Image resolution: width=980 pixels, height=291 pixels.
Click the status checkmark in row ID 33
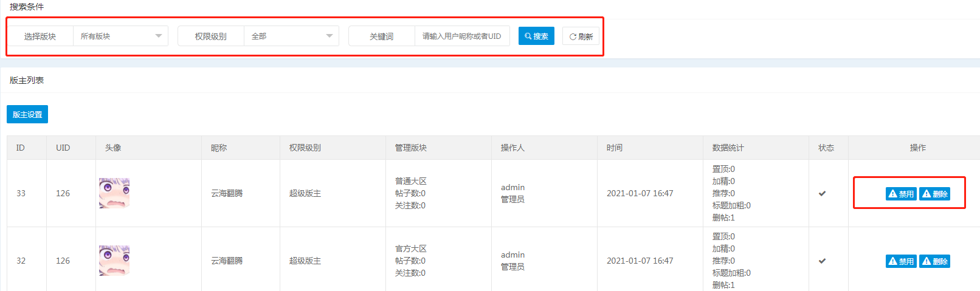pyautogui.click(x=822, y=193)
